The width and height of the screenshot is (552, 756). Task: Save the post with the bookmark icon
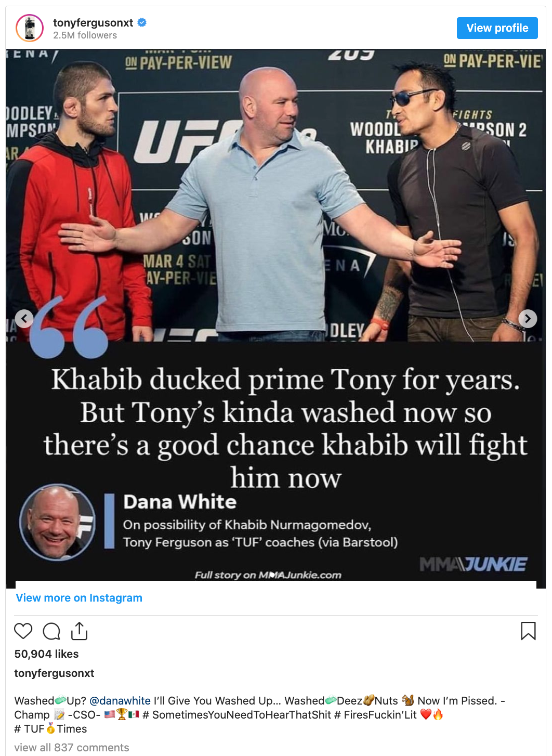528,631
